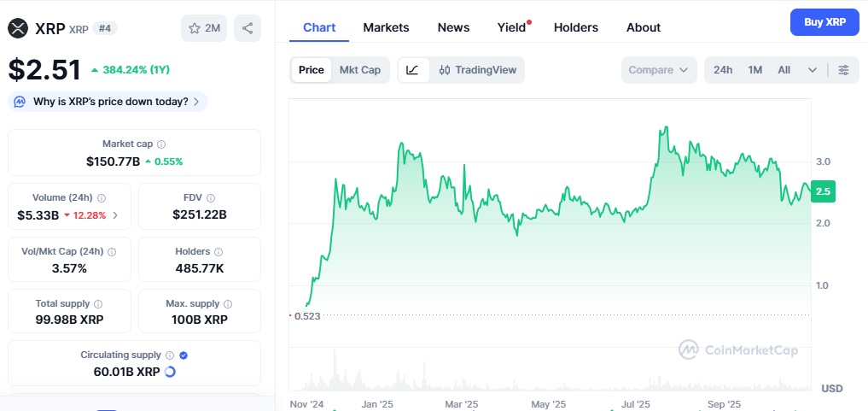
Task: Open the share icon button
Action: (x=248, y=28)
